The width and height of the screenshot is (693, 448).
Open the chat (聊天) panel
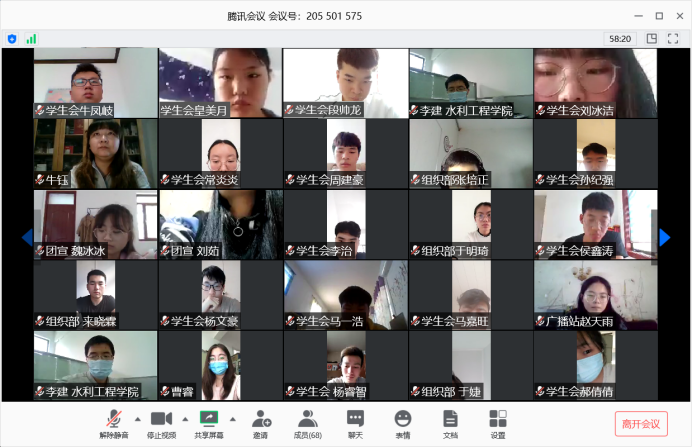coord(355,423)
